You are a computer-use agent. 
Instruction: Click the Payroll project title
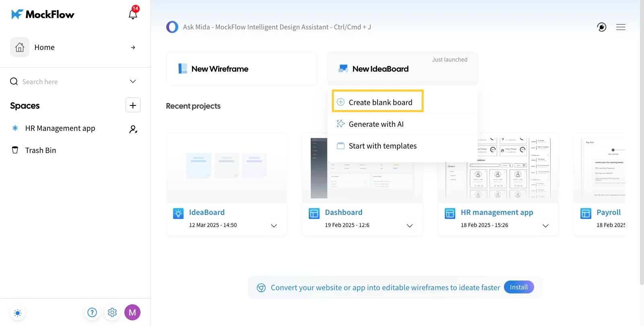609,212
